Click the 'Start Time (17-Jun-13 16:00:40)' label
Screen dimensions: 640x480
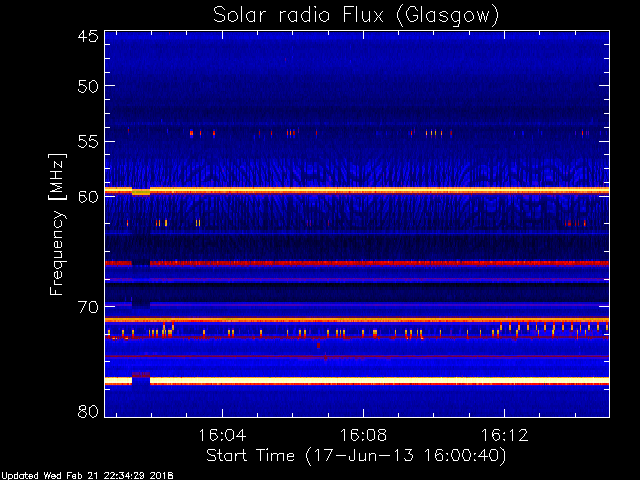tap(356, 456)
